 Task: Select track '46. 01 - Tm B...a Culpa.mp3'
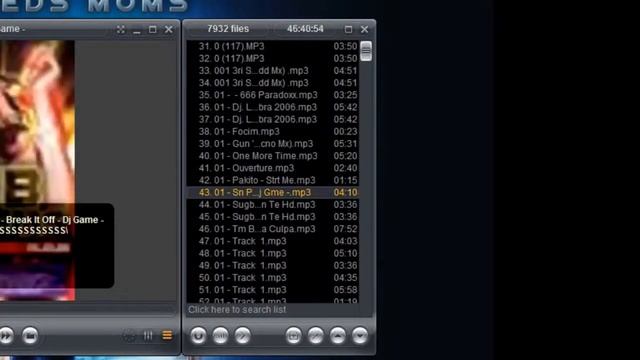273,229
